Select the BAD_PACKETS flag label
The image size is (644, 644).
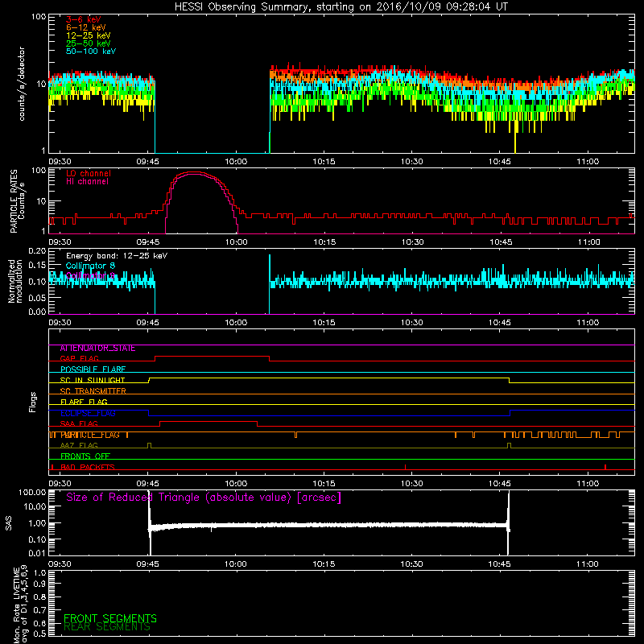coord(88,468)
